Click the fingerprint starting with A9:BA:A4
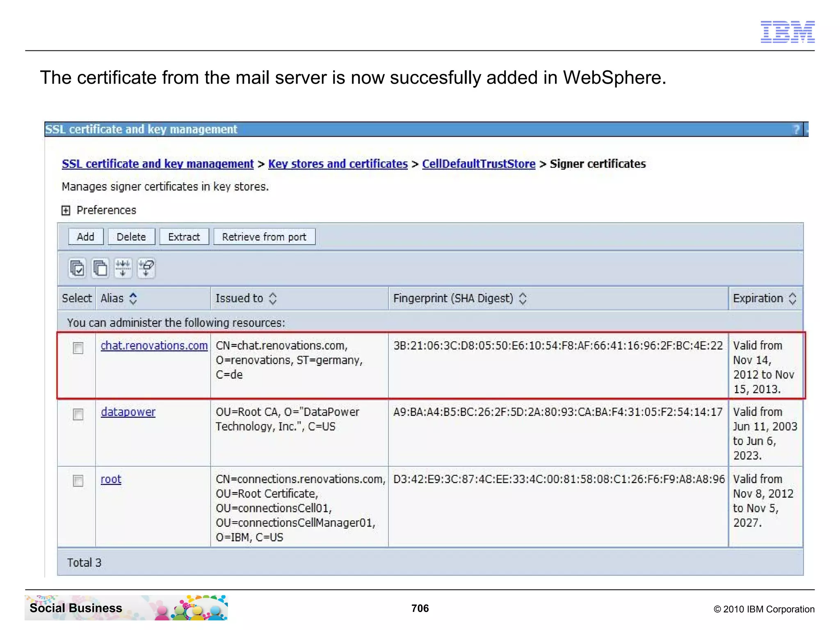 558,412
